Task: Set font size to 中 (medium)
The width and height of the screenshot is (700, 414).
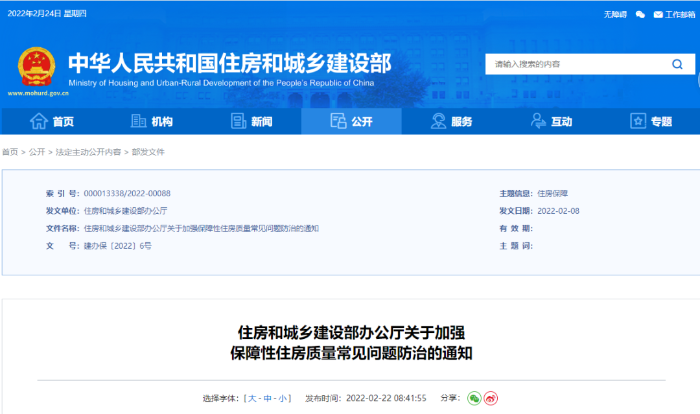Action: click(268, 398)
